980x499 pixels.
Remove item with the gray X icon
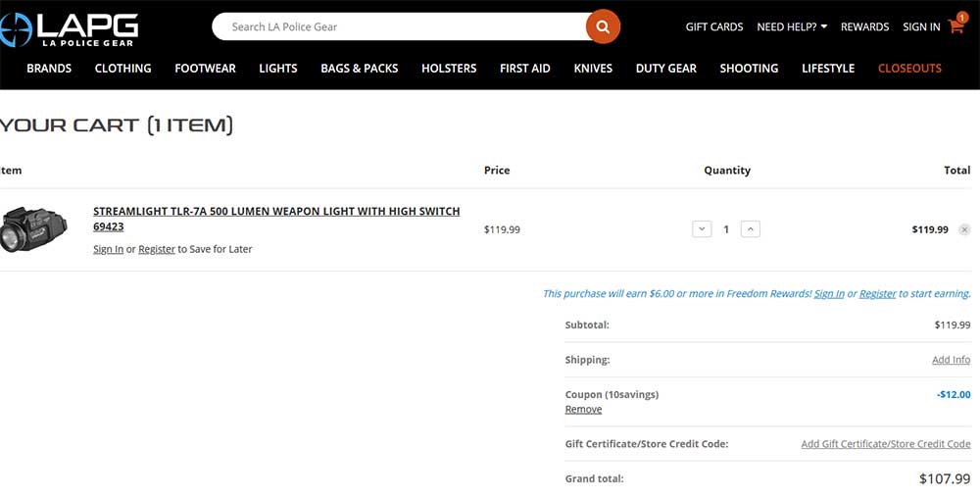[x=964, y=229]
